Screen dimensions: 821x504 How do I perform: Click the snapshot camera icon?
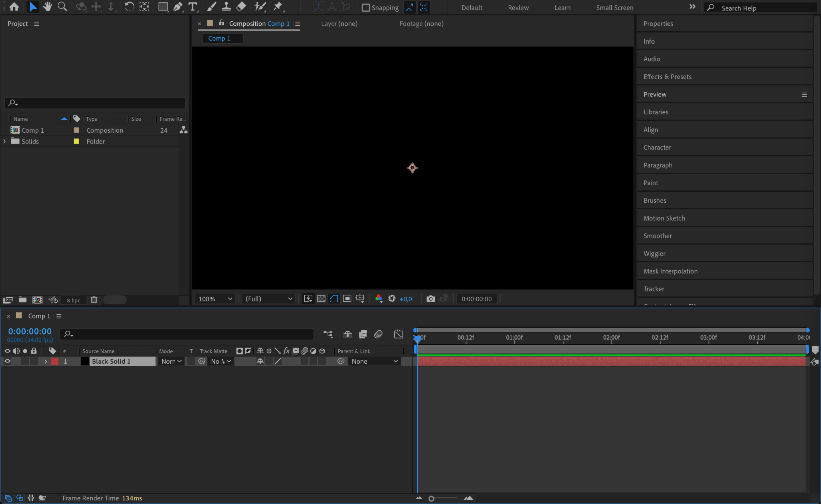pyautogui.click(x=431, y=299)
